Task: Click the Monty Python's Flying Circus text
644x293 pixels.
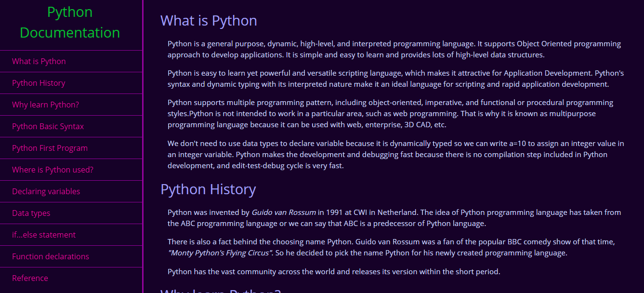Action: tap(220, 253)
